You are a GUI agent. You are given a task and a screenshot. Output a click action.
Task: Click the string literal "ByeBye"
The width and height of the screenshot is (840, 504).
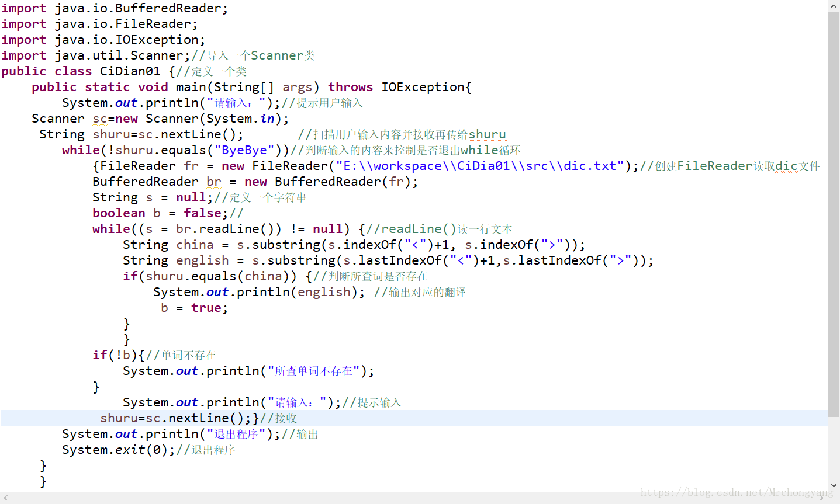(x=244, y=150)
